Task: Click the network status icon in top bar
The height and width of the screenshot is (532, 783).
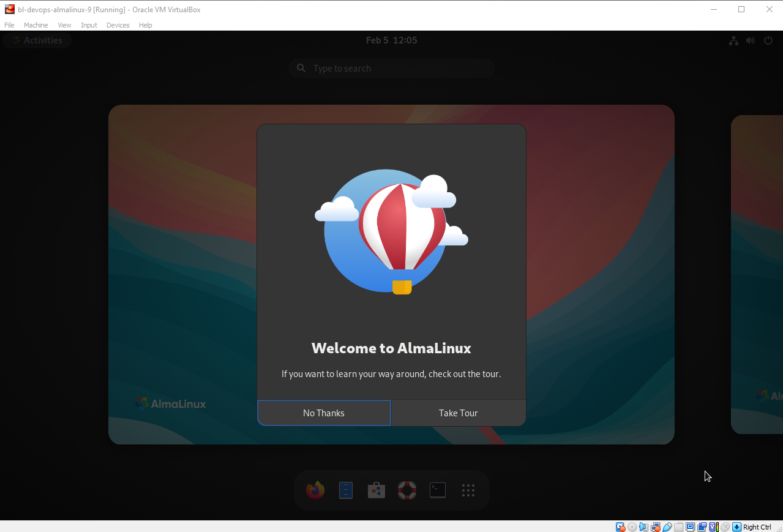Action: [733, 40]
